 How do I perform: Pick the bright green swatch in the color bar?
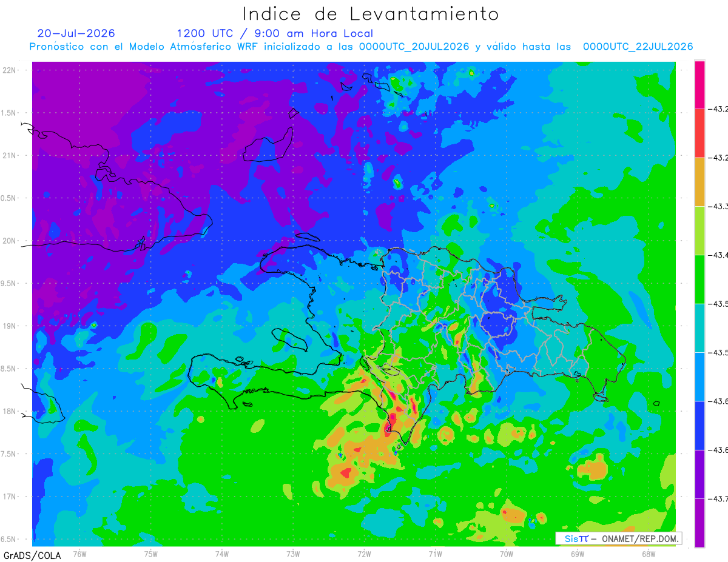(x=699, y=279)
